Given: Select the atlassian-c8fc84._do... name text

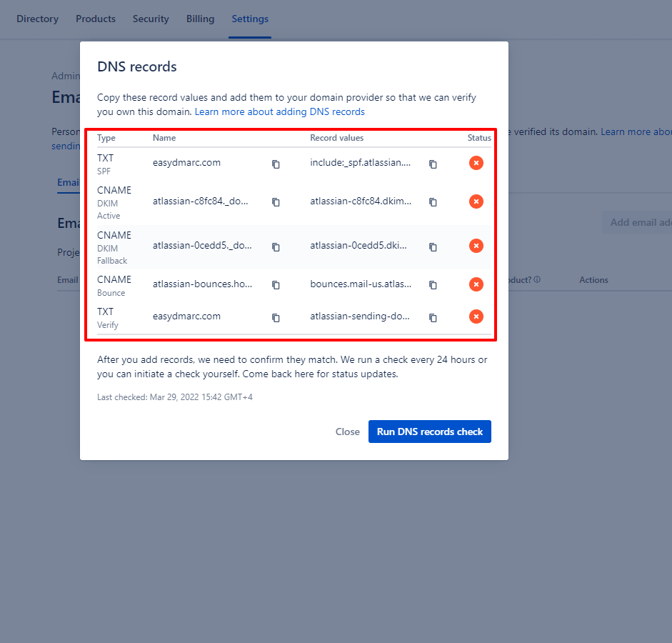Looking at the screenshot, I should (200, 201).
